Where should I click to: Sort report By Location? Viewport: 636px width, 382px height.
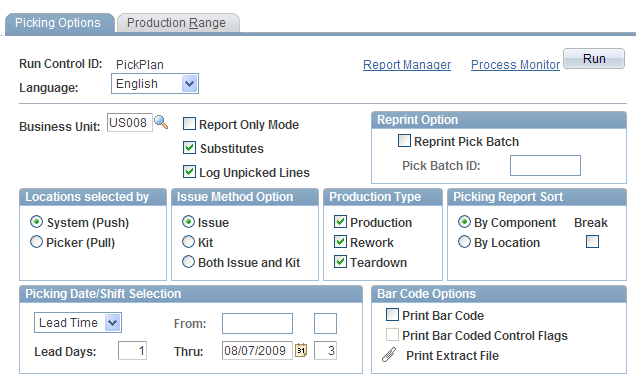click(x=464, y=242)
